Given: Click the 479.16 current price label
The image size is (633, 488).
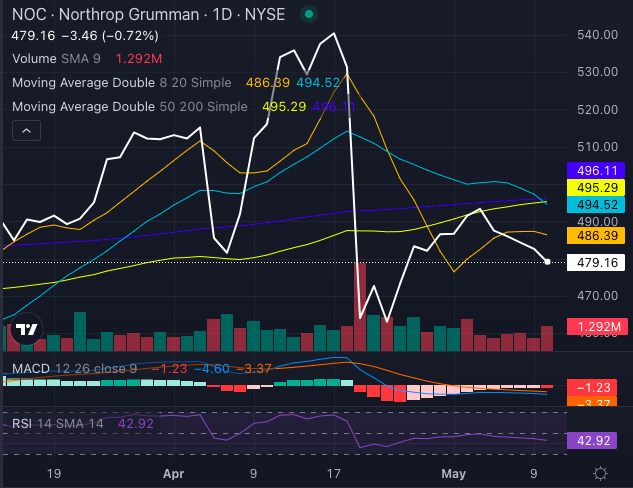Looking at the screenshot, I should tap(596, 263).
